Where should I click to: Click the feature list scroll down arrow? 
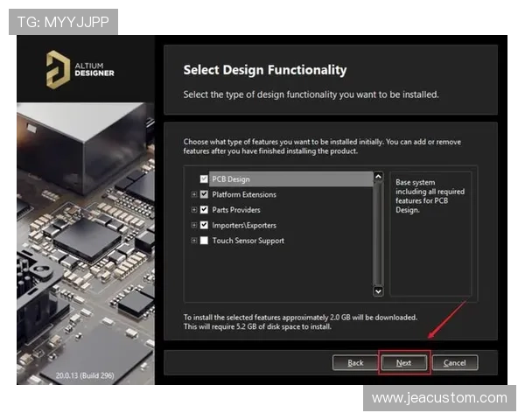[378, 290]
